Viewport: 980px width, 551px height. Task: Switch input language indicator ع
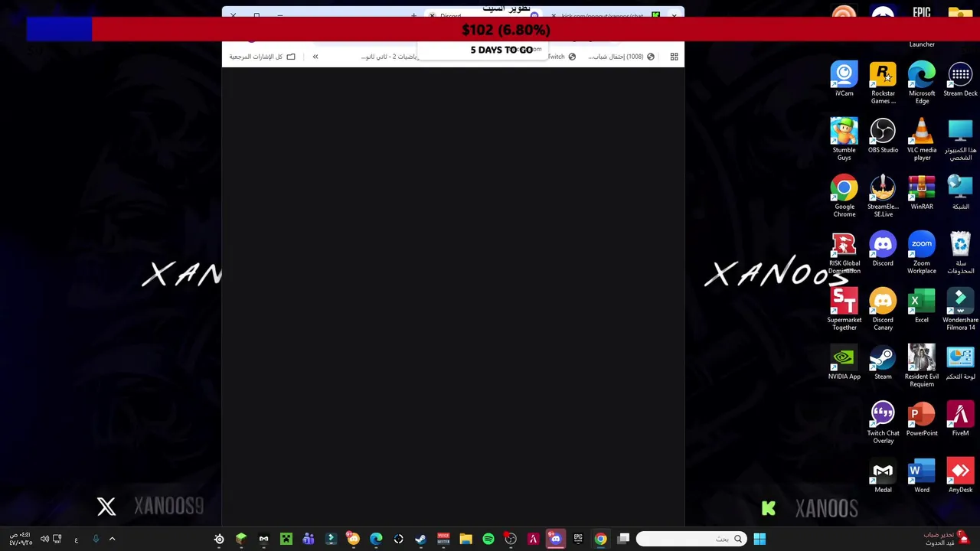[x=76, y=540]
